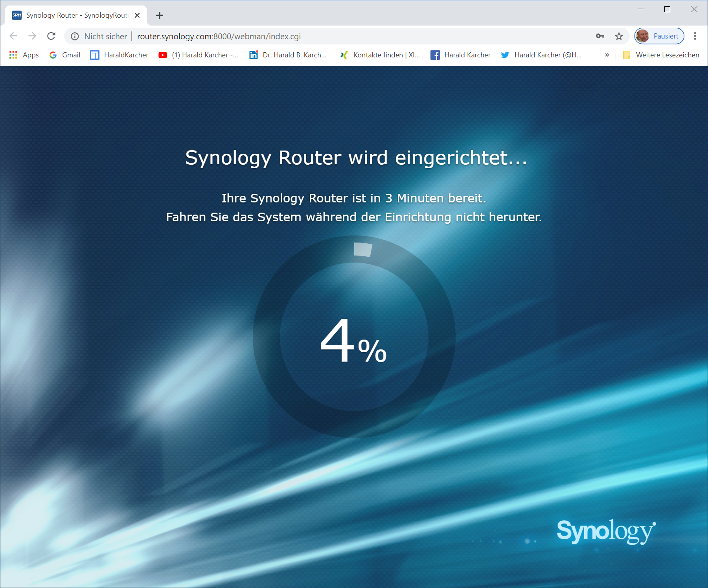Open the saved passwords key icon
Image resolution: width=708 pixels, height=588 pixels.
click(600, 36)
